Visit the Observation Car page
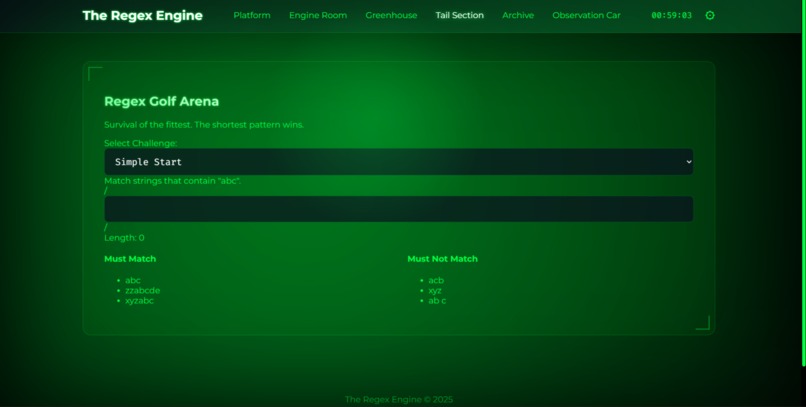806x407 pixels. point(586,15)
